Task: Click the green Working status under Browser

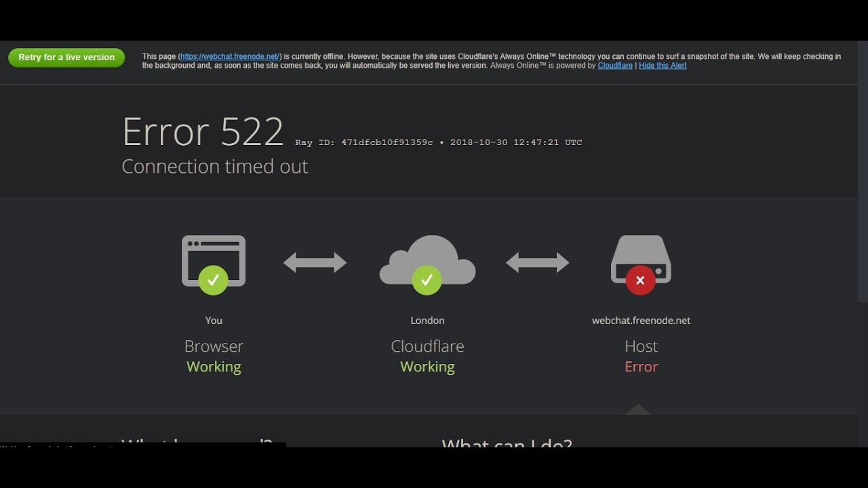Action: click(214, 367)
